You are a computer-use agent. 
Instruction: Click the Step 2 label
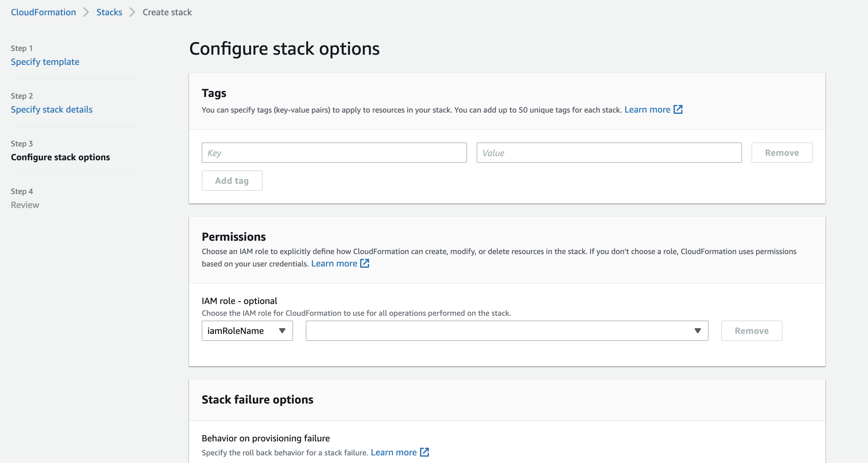(x=22, y=96)
